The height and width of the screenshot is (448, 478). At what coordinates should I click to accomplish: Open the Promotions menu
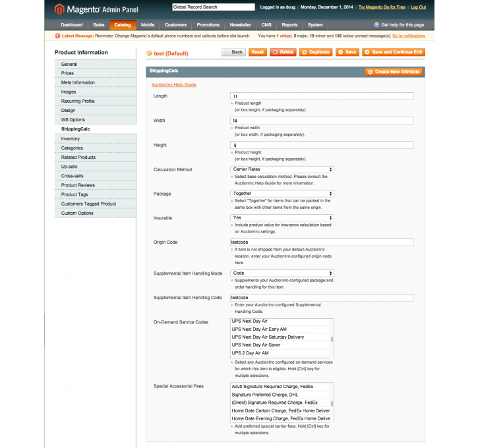[x=208, y=25]
